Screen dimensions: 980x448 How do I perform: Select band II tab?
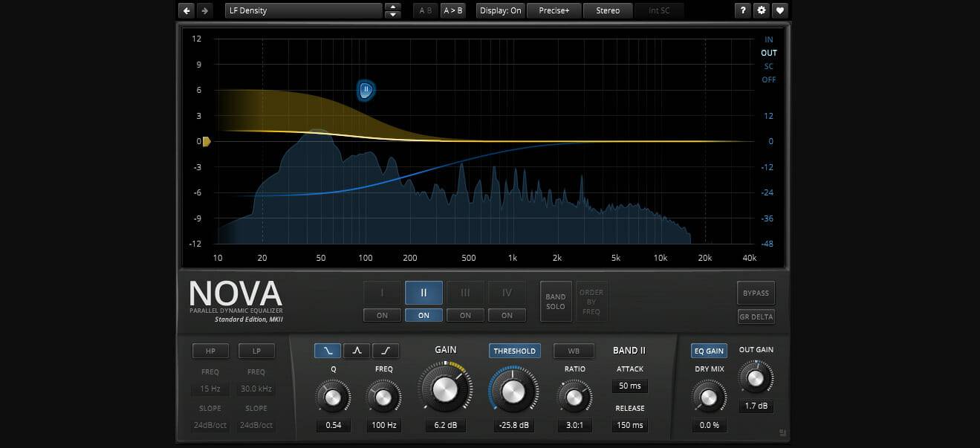click(x=424, y=293)
